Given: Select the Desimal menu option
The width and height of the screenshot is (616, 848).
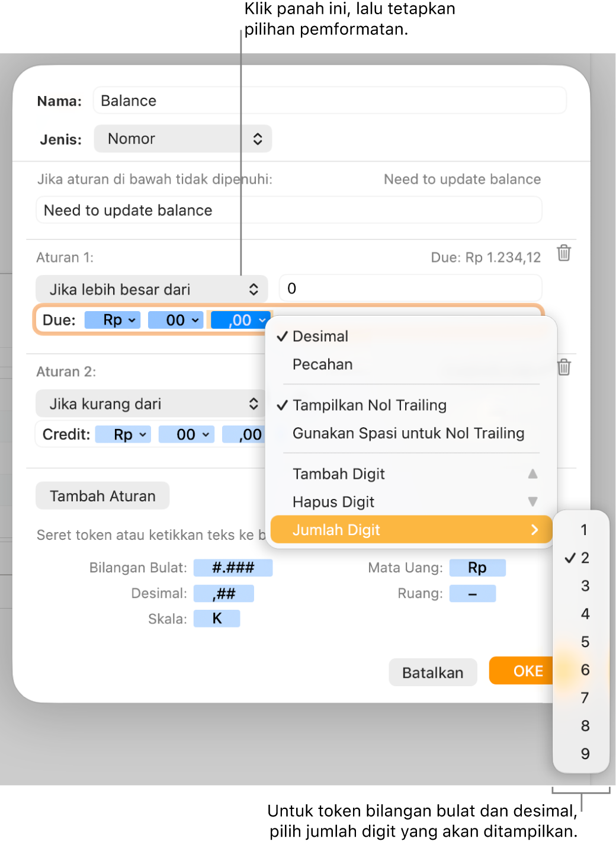Looking at the screenshot, I should (411, 336).
